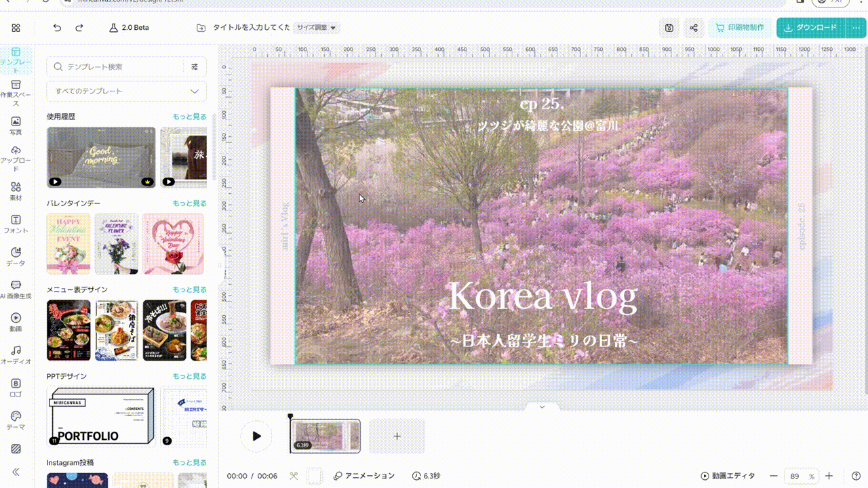Open the データ sidebar icon

pos(16,257)
